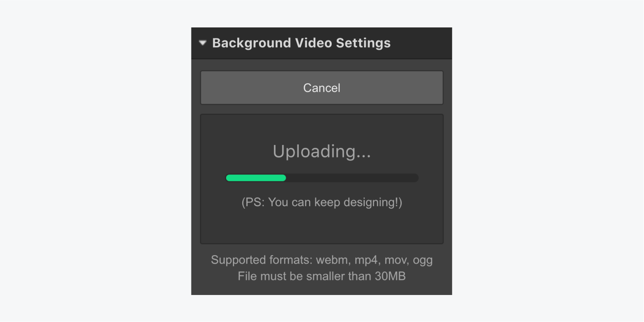Click the rounded end of green progress
Screen dimensions: 644x322
[283, 178]
